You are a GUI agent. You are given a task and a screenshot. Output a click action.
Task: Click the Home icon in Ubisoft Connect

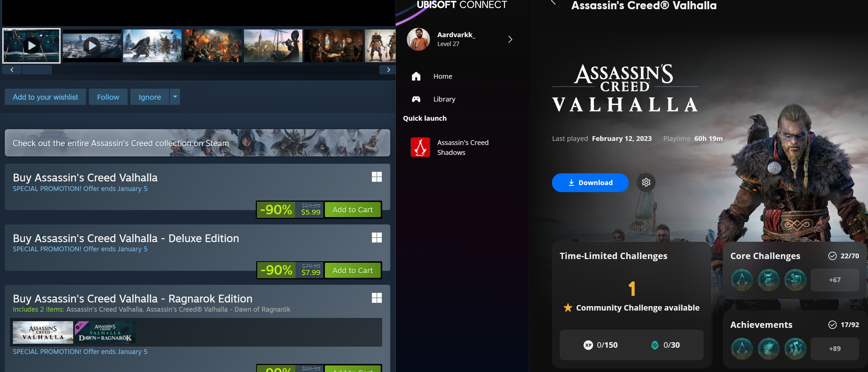pyautogui.click(x=416, y=76)
